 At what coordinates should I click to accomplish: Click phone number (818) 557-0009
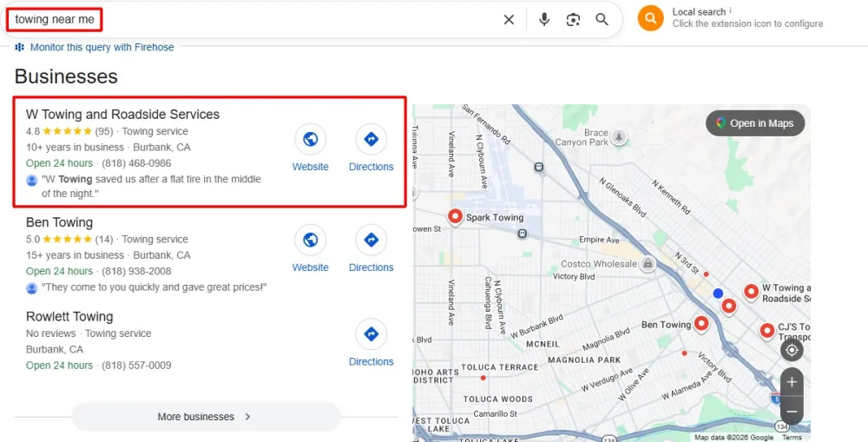tap(136, 366)
